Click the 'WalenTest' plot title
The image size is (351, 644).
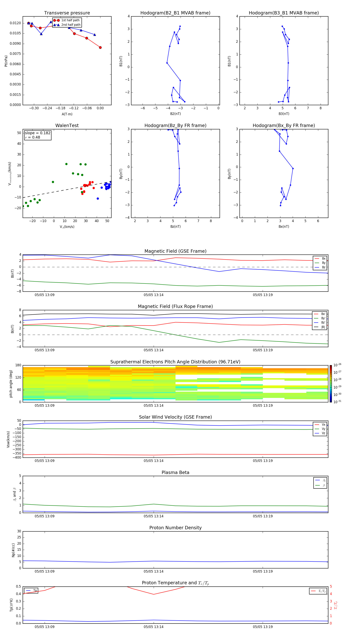click(x=67, y=125)
